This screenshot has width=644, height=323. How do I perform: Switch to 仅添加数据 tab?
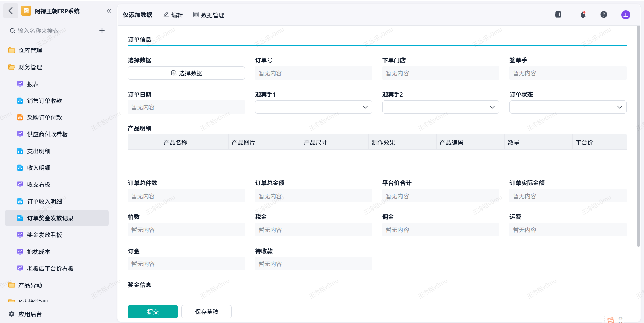click(x=137, y=15)
